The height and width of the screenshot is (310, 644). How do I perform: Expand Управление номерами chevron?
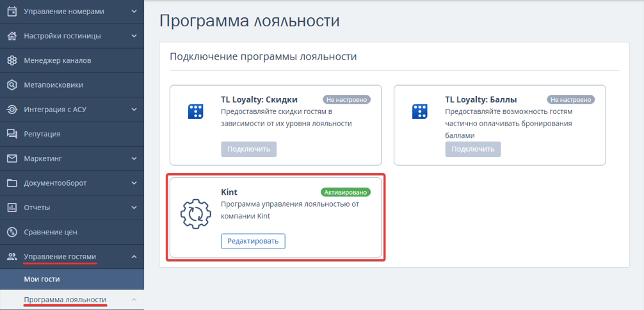coord(134,12)
